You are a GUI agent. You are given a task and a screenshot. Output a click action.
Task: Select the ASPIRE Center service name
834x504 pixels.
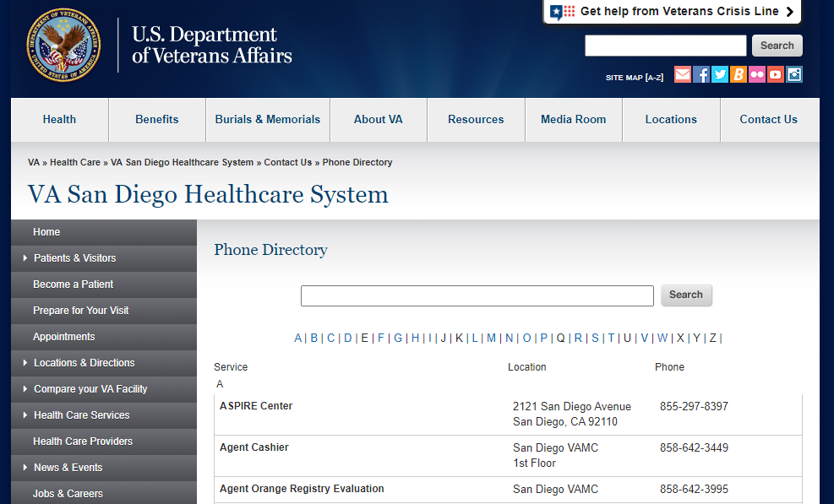point(256,405)
